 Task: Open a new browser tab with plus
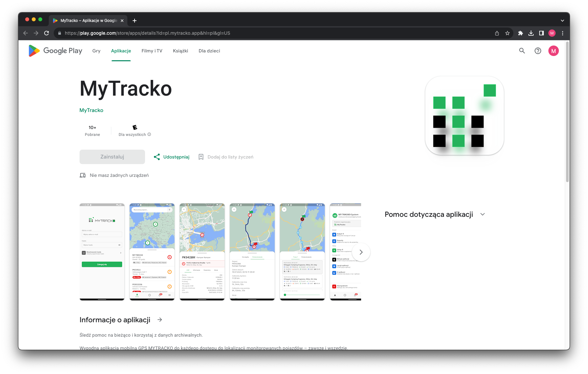pos(135,21)
